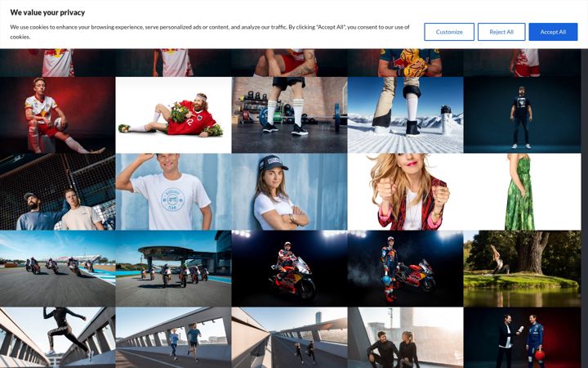Viewport: 588px width, 368px height.
Task: Open photo of motorcycles in front of track building
Action: [x=173, y=268]
